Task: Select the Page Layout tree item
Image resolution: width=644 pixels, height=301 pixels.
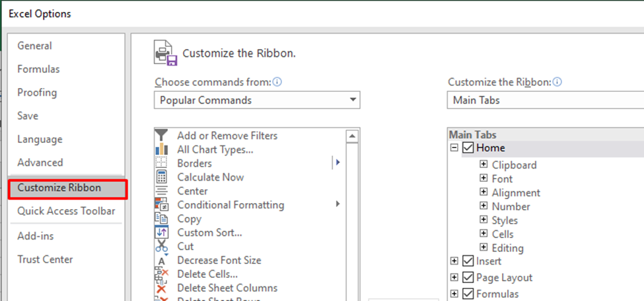Action: pos(504,278)
